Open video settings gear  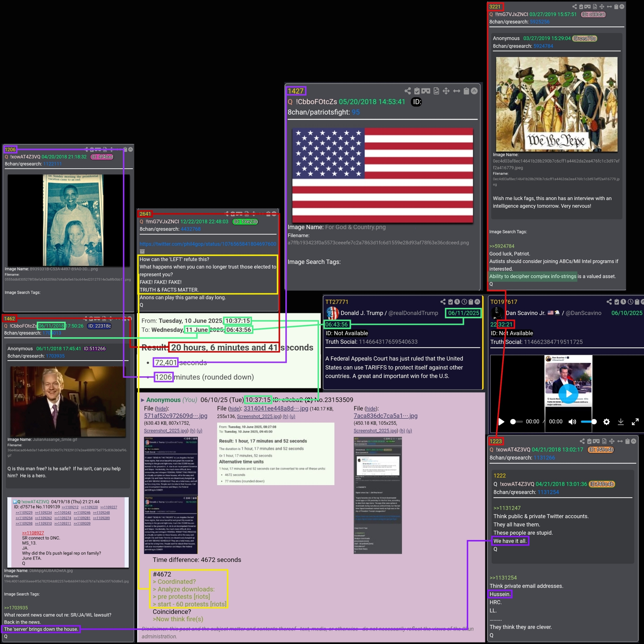coord(606,422)
